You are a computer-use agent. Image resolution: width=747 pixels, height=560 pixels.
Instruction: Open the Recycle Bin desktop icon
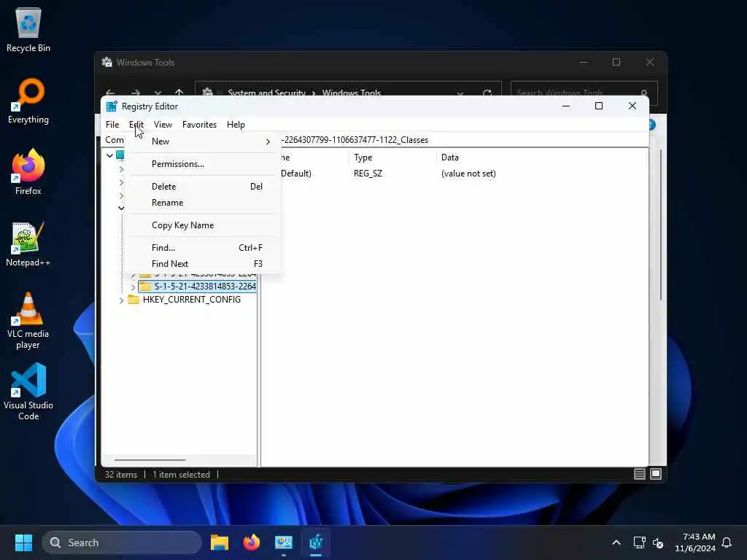(28, 31)
